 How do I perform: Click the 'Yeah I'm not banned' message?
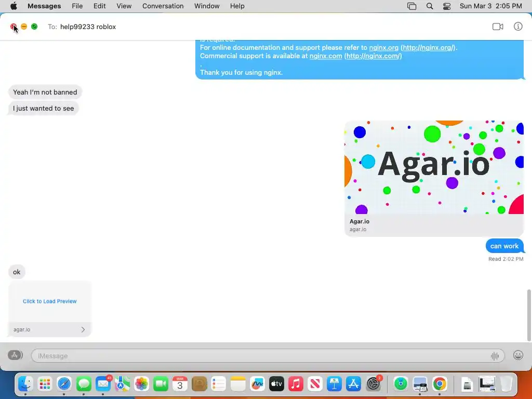tap(45, 92)
